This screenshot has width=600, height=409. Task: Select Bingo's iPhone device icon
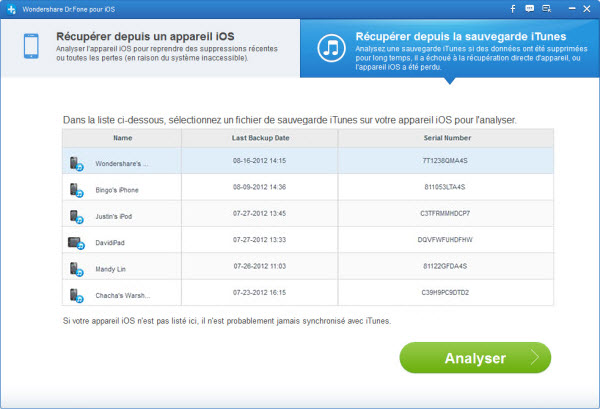click(76, 190)
